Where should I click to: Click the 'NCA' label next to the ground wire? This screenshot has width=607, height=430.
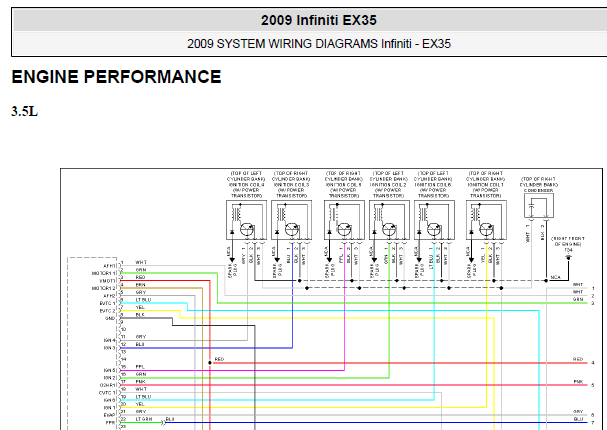556,277
